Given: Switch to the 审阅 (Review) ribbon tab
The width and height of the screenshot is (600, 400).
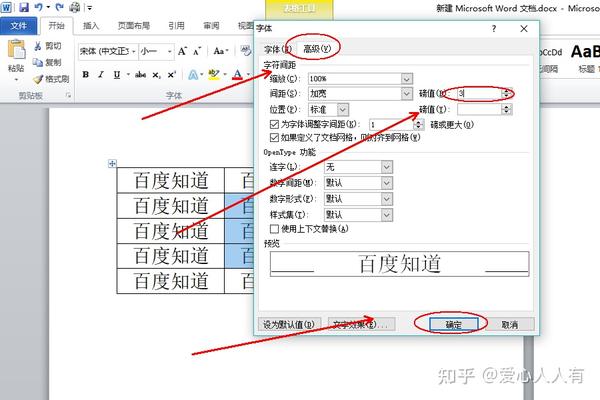Looking at the screenshot, I should (x=211, y=26).
